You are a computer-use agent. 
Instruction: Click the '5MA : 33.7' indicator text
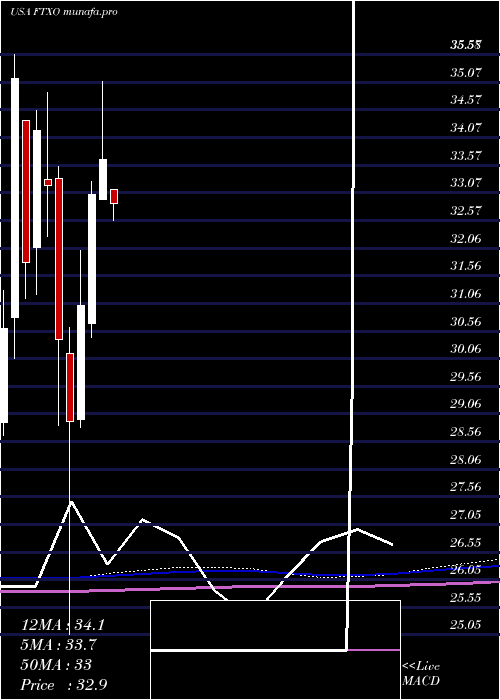(x=59, y=645)
